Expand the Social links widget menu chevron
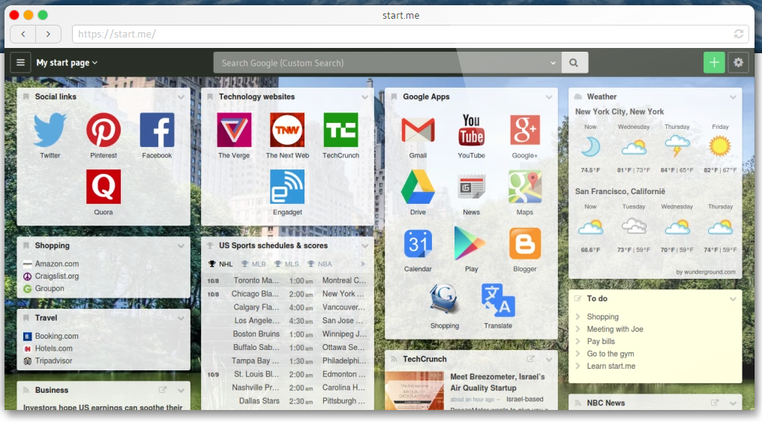The height and width of the screenshot is (422, 762). tap(181, 97)
